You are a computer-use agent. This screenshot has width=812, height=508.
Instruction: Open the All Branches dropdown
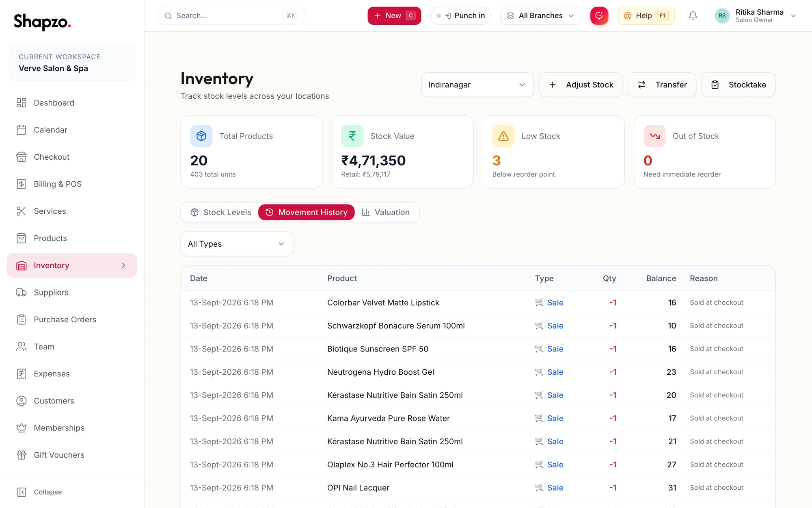(540, 16)
